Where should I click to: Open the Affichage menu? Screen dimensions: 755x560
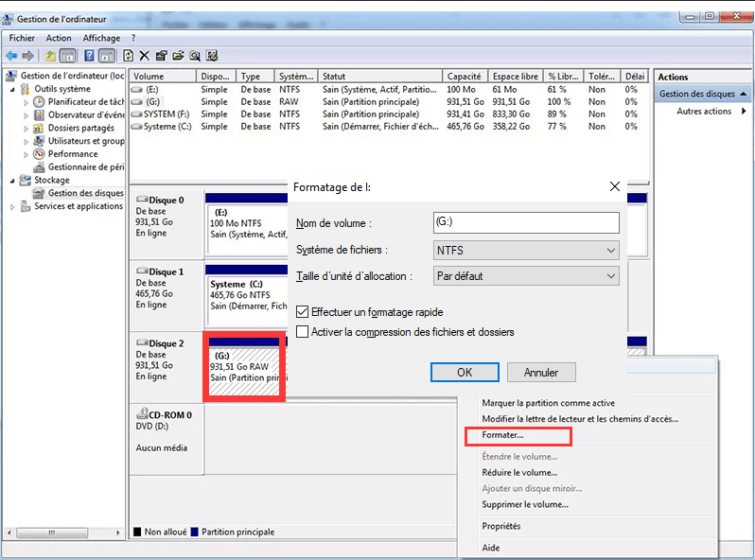[101, 38]
